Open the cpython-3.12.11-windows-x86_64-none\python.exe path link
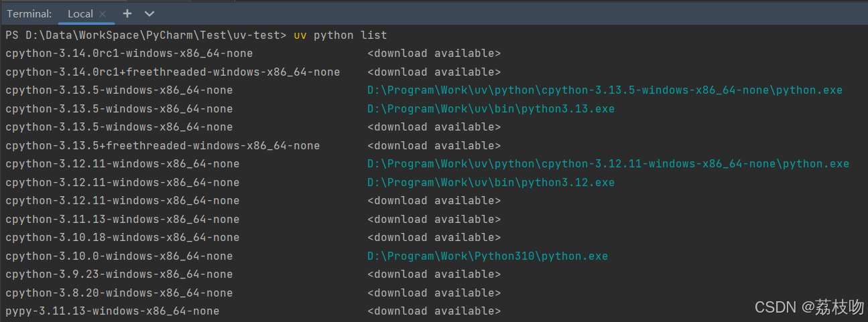 [608, 164]
